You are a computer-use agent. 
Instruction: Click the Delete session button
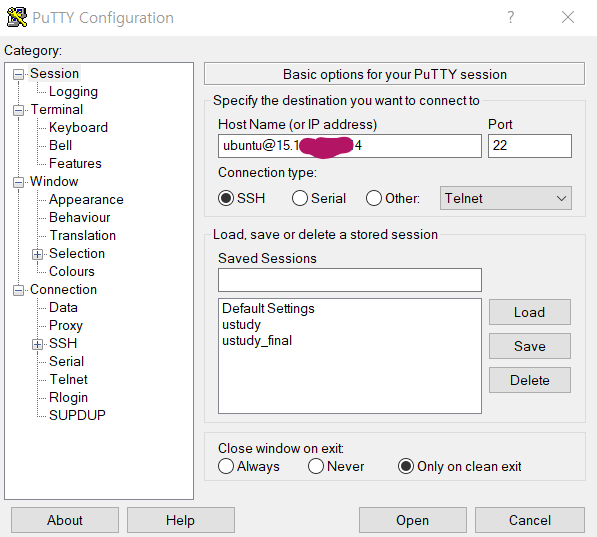pos(530,380)
